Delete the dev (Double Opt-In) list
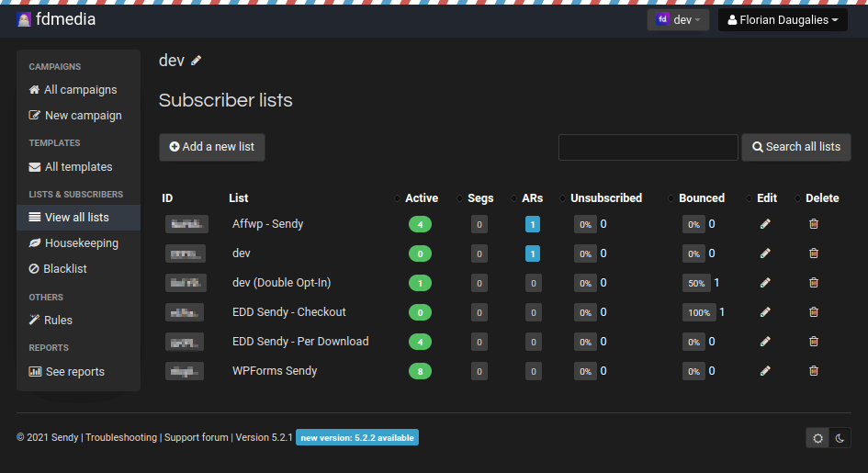 click(x=814, y=283)
